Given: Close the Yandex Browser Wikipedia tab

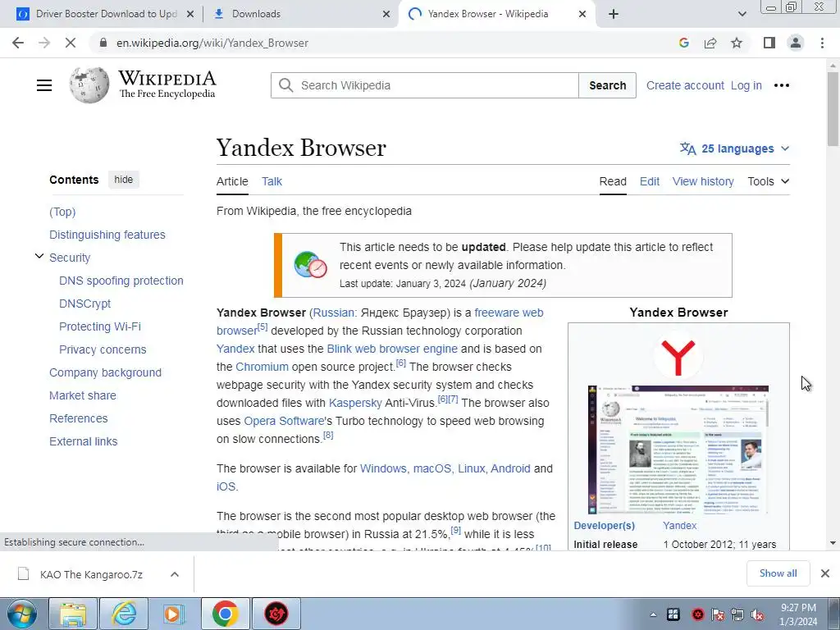Looking at the screenshot, I should coord(582,14).
